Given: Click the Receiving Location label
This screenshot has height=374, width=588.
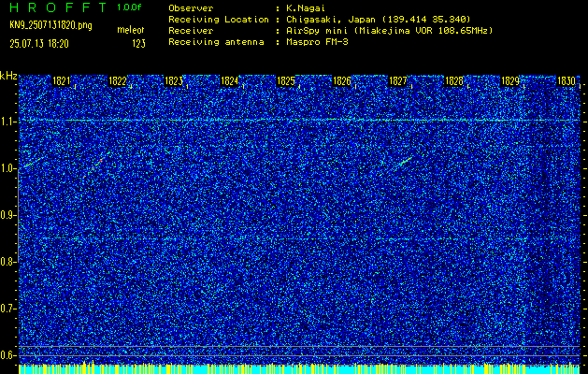Looking at the screenshot, I should tap(219, 20).
